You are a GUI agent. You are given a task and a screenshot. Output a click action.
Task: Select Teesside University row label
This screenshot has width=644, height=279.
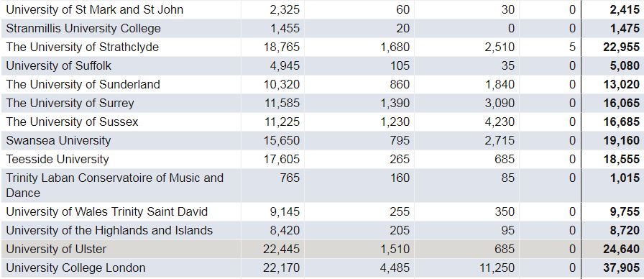point(57,159)
